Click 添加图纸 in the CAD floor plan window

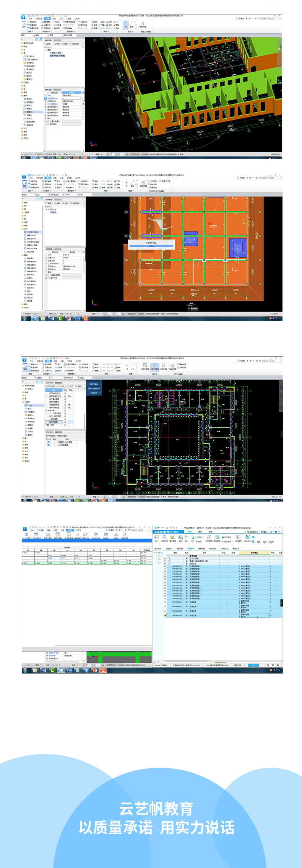click(x=51, y=386)
